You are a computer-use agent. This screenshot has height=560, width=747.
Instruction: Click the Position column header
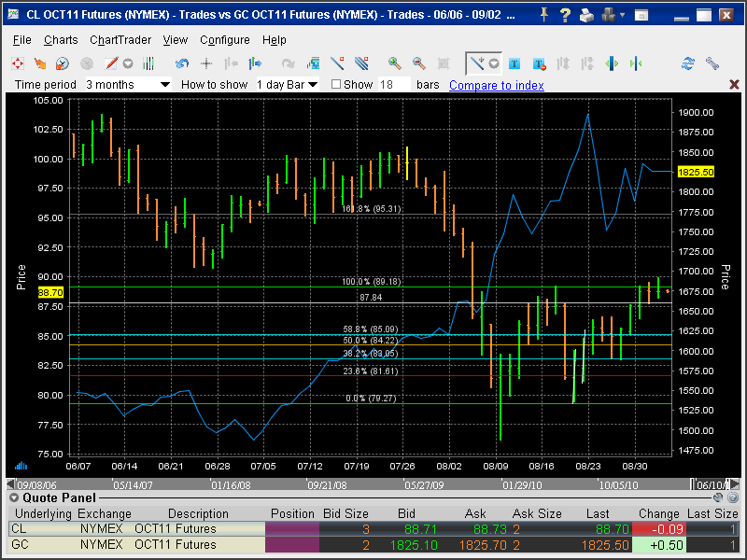[x=292, y=514]
